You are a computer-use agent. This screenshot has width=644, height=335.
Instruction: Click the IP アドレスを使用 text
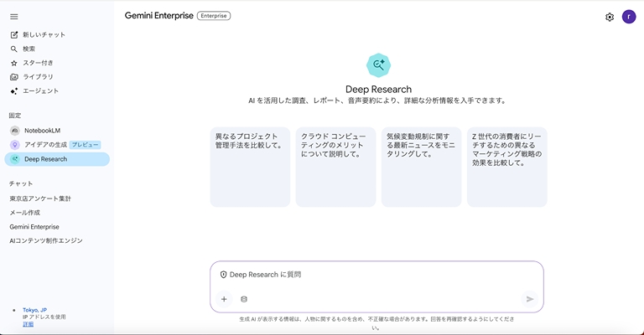(x=44, y=317)
